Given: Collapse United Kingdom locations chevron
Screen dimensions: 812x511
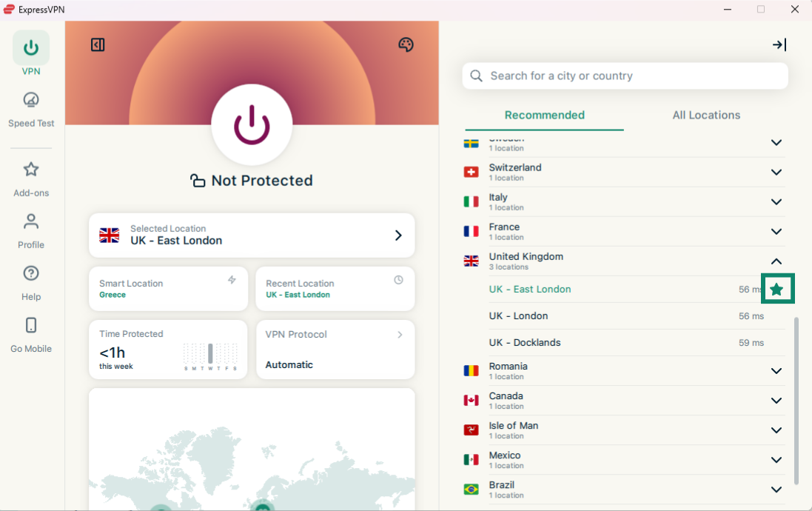Looking at the screenshot, I should click(776, 261).
